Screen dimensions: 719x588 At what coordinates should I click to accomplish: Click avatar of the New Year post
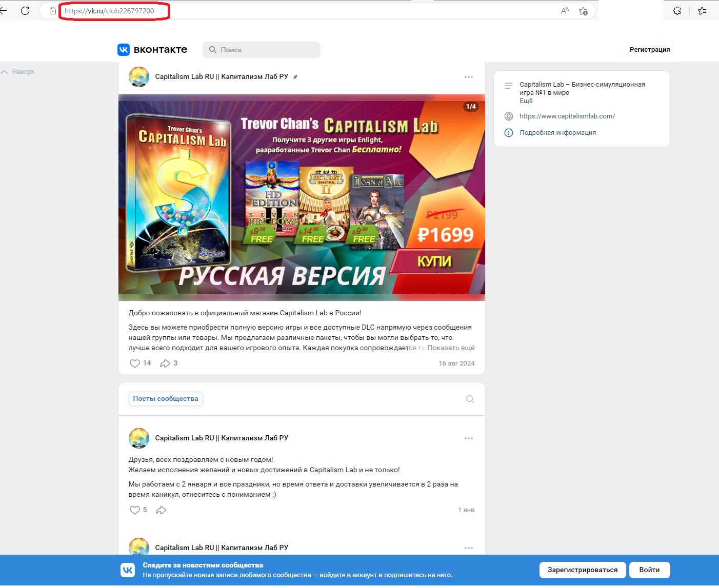click(x=138, y=438)
